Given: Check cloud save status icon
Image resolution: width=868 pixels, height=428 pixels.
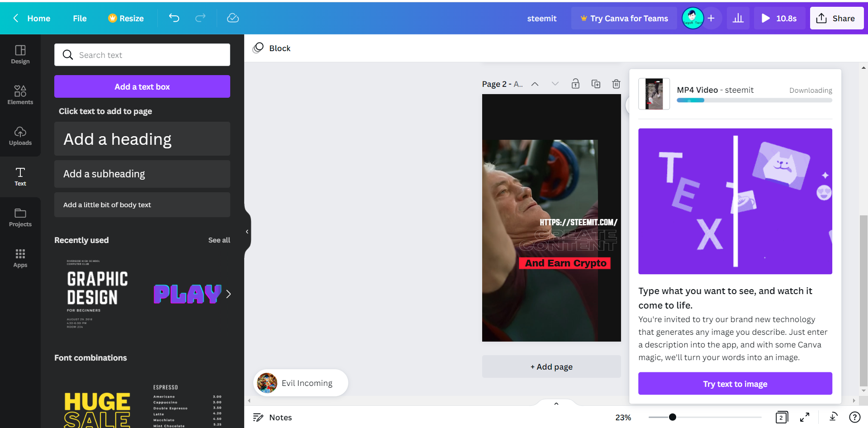Looking at the screenshot, I should [x=233, y=18].
